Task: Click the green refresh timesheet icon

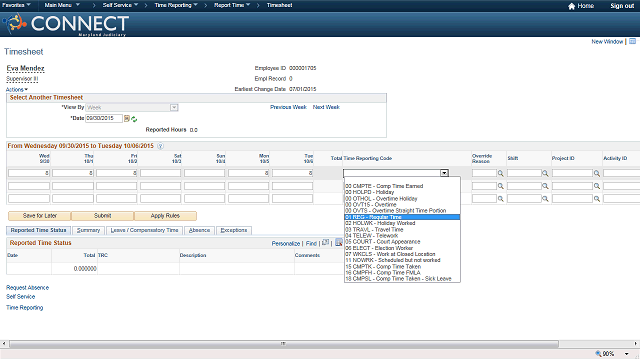Action: 134,119
